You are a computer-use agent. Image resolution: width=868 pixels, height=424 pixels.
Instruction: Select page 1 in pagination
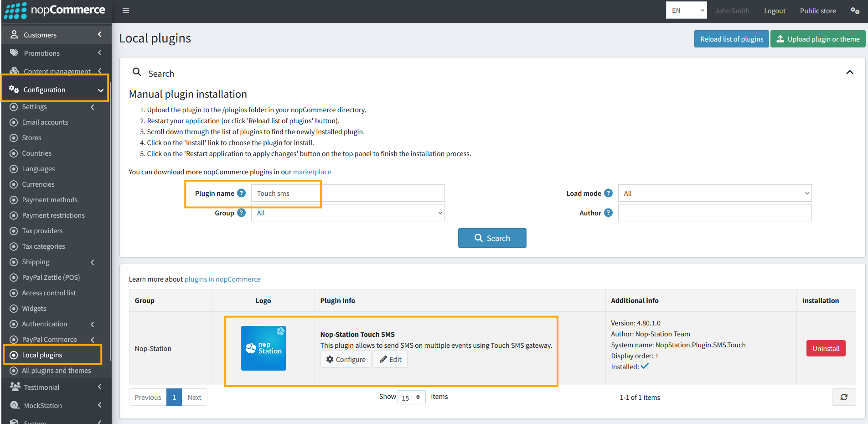click(x=174, y=397)
